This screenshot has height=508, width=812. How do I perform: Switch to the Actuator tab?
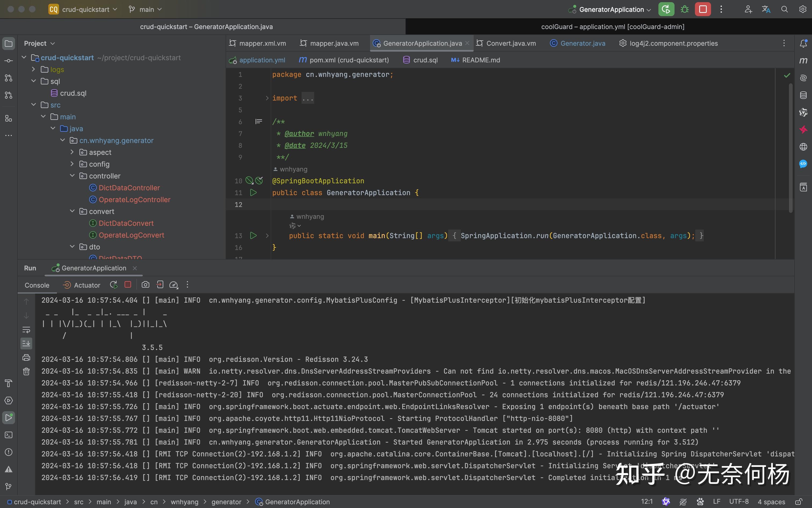pyautogui.click(x=82, y=285)
